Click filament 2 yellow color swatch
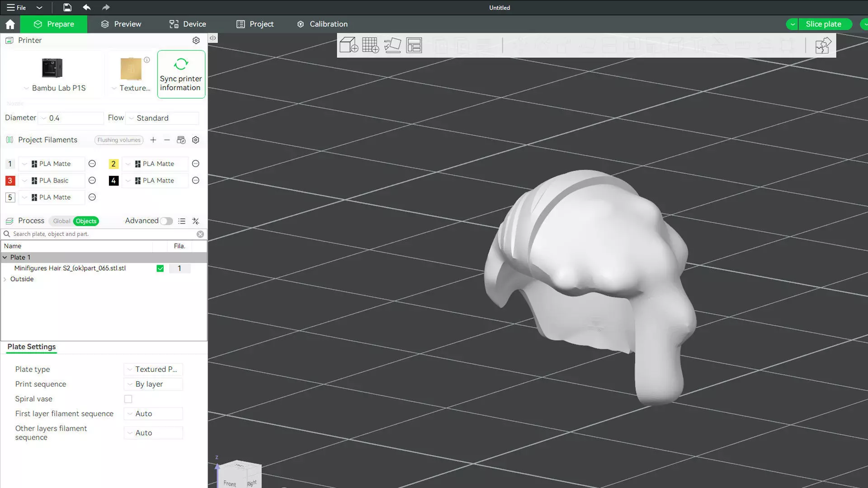Image resolution: width=868 pixels, height=488 pixels. tap(113, 164)
